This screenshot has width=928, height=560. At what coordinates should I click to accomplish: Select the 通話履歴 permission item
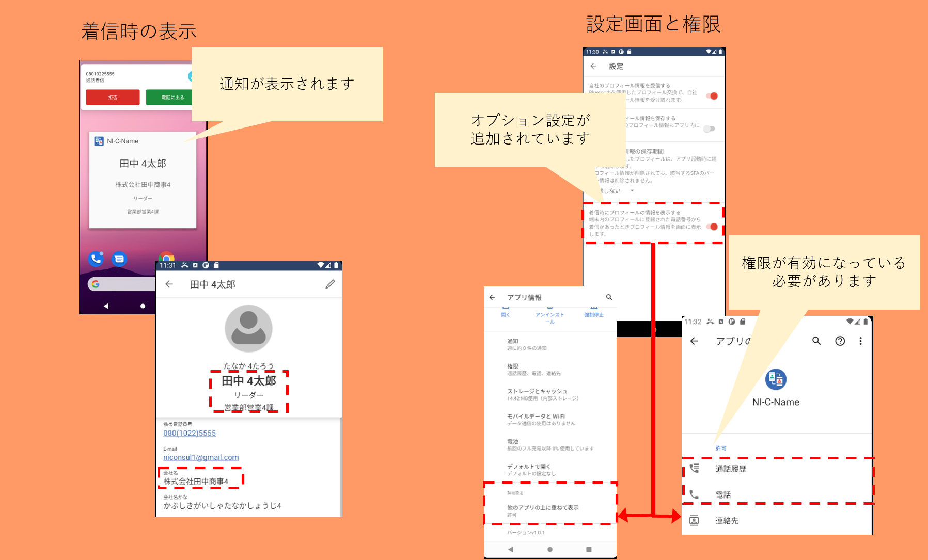730,469
